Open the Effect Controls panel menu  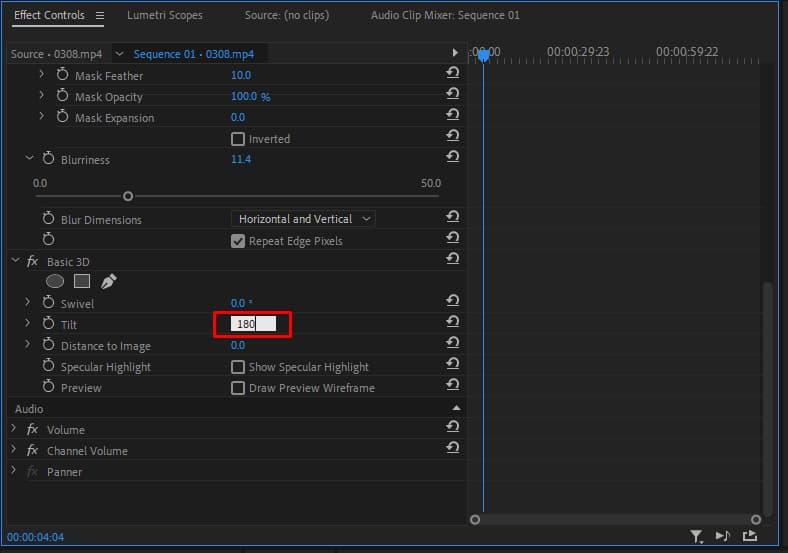(100, 16)
